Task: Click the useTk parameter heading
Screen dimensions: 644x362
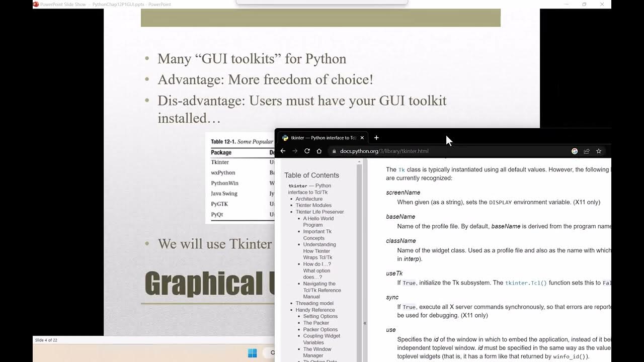Action: tap(394, 274)
